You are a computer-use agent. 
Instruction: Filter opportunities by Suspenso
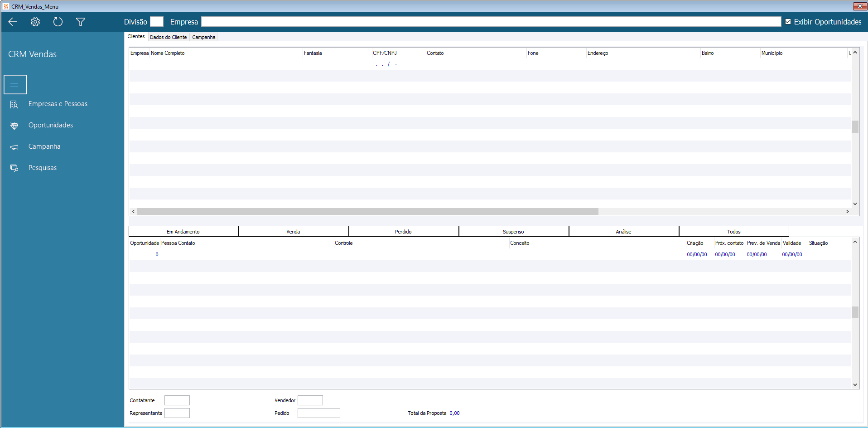pos(514,232)
